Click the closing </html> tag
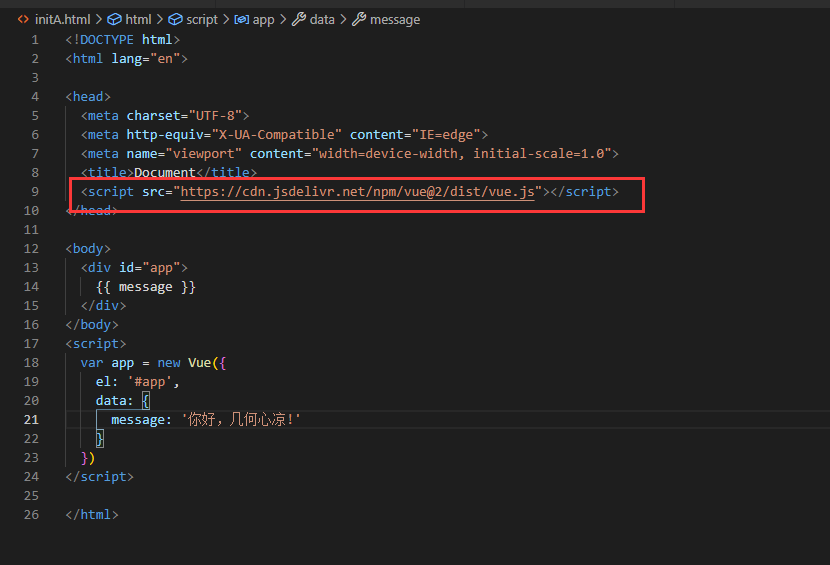 point(92,515)
